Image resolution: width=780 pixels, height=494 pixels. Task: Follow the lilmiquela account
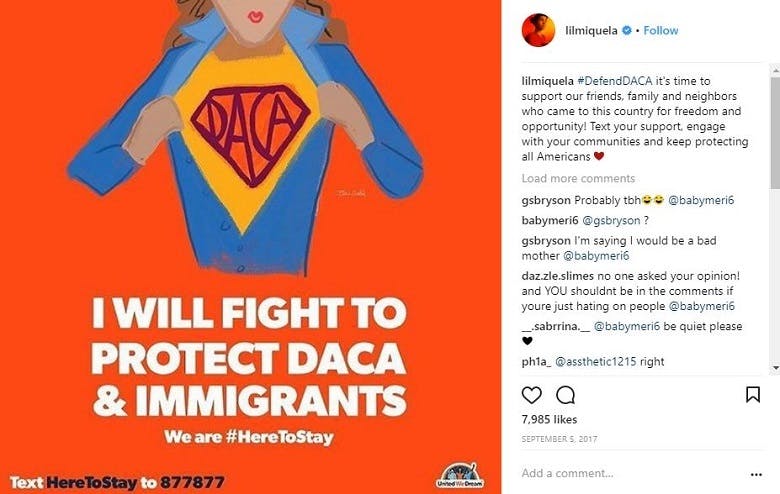[x=661, y=30]
